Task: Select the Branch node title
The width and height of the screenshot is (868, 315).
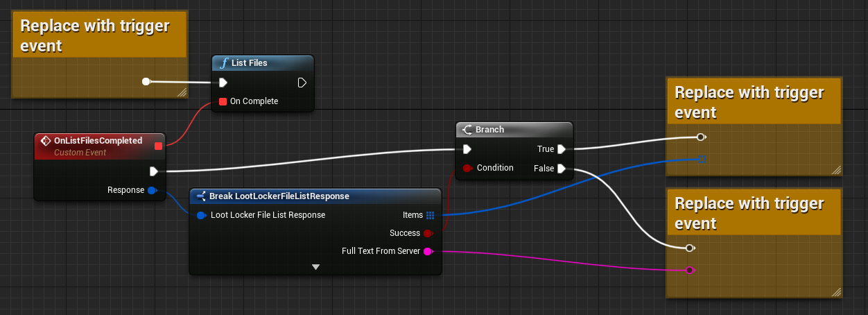Action: pyautogui.click(x=489, y=130)
